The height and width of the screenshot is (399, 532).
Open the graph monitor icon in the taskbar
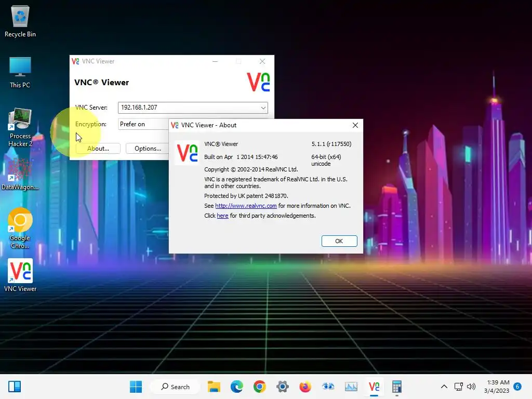(351, 387)
